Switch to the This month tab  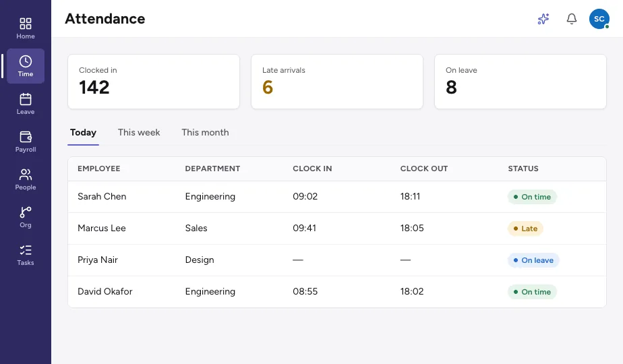tap(205, 133)
